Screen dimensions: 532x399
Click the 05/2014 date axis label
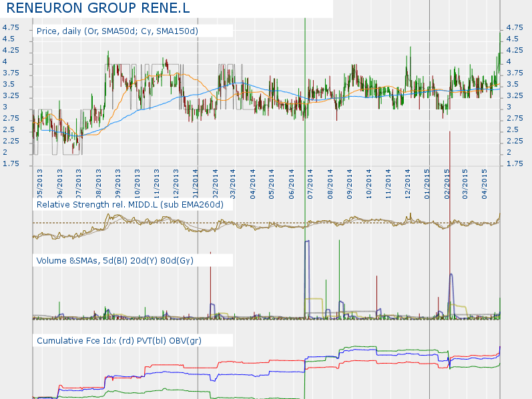(271, 184)
